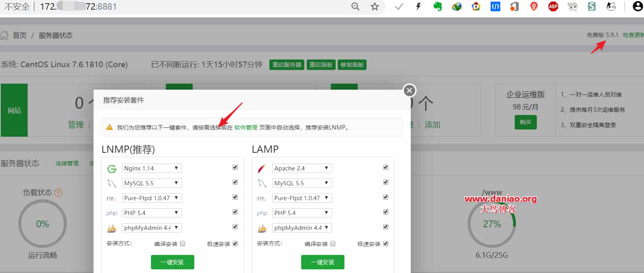Click the 添加 link behind dialog

pos(432,125)
